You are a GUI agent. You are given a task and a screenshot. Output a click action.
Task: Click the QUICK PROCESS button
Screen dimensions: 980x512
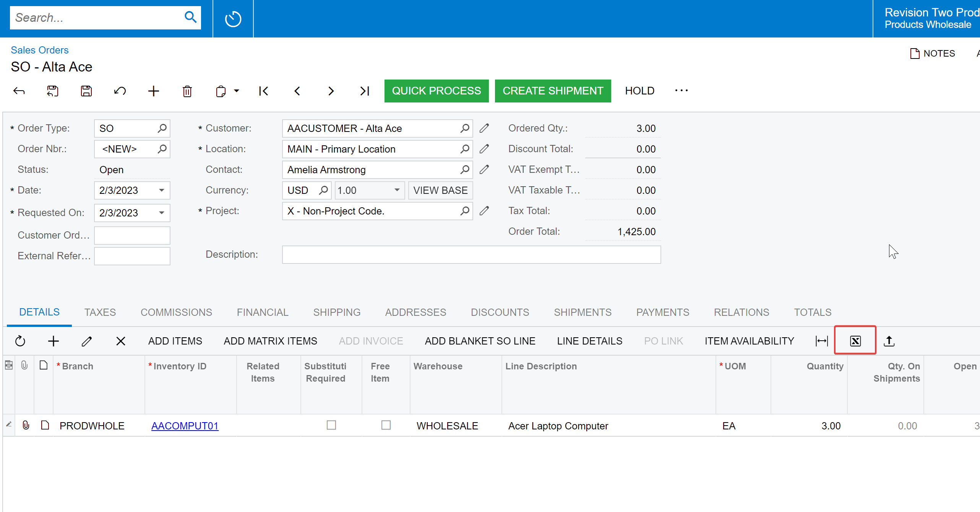pos(436,91)
